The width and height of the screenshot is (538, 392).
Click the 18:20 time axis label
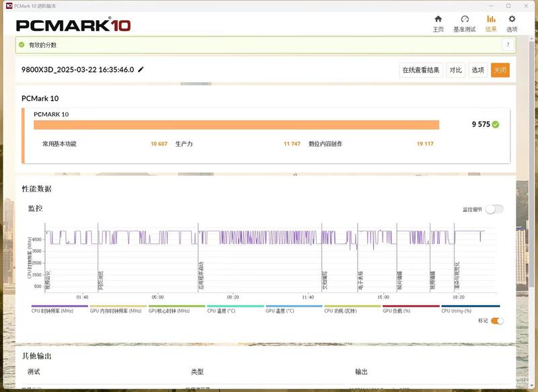click(x=459, y=297)
